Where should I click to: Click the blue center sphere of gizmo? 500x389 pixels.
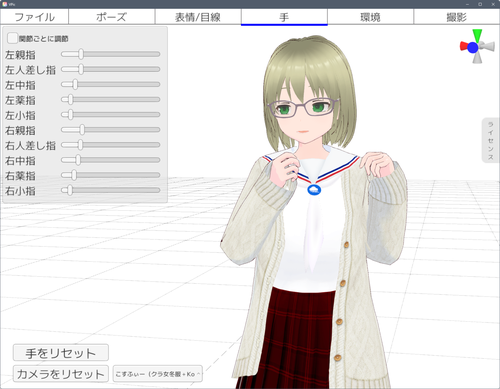(473, 48)
